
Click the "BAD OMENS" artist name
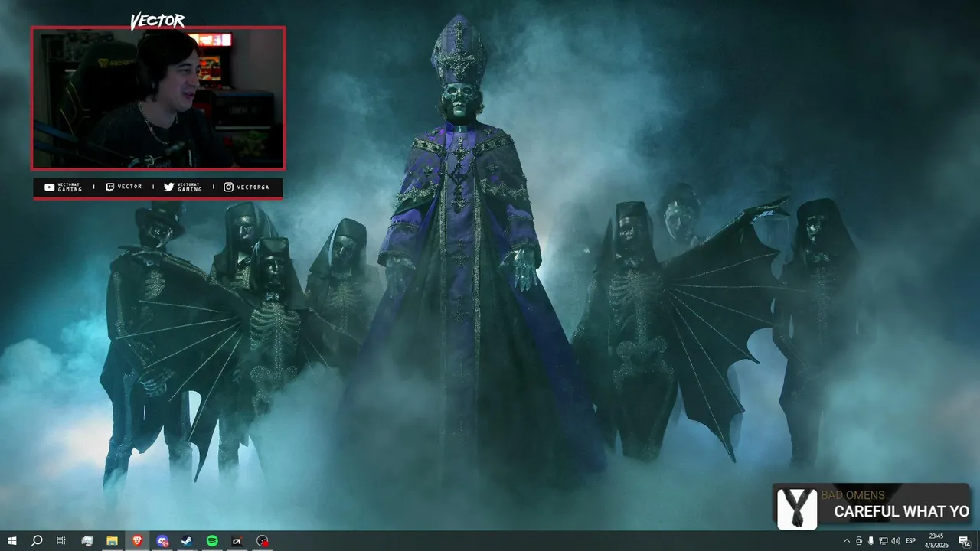click(853, 495)
